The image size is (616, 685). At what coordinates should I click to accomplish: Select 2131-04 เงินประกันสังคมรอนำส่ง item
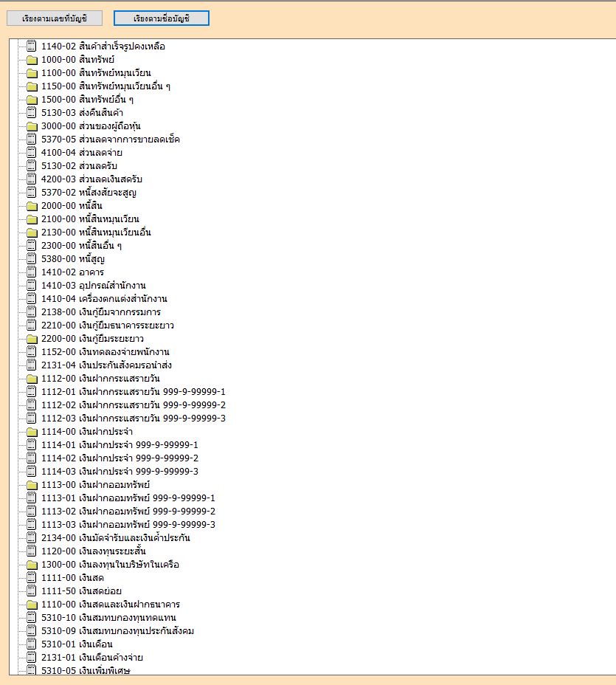107,365
